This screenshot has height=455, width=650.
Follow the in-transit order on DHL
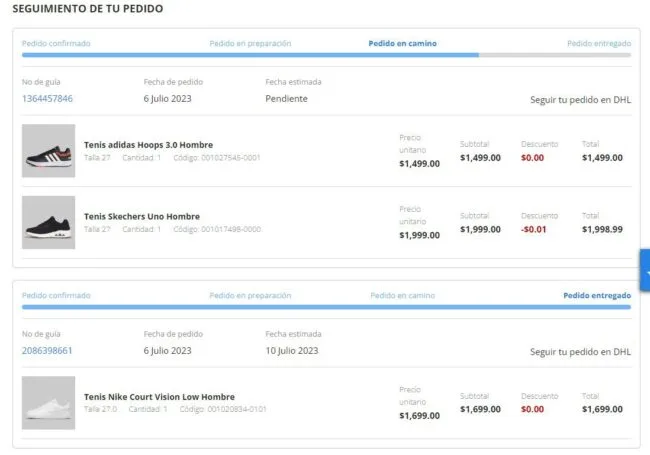[580, 100]
